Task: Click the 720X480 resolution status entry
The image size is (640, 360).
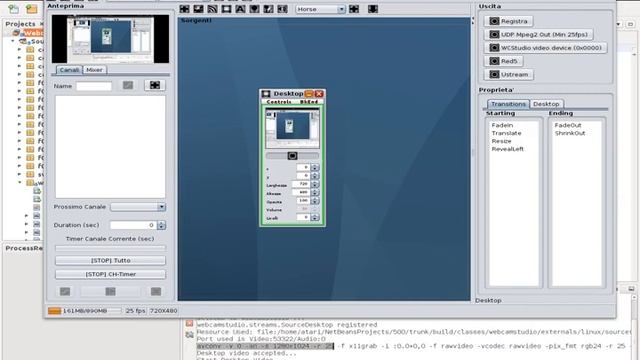Action: tap(163, 311)
